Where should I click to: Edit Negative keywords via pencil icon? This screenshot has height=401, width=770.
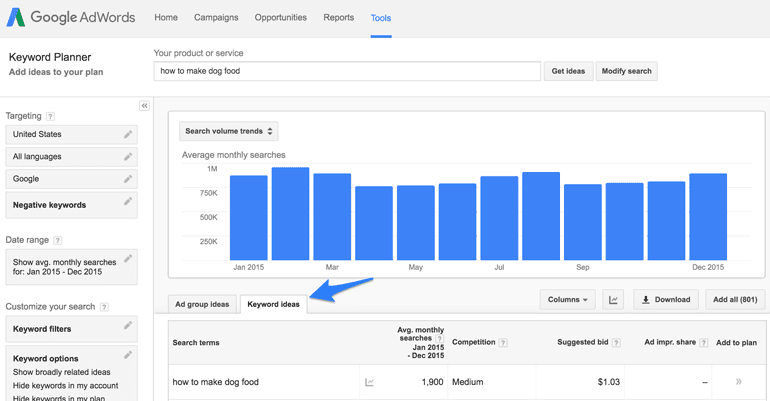pos(128,201)
